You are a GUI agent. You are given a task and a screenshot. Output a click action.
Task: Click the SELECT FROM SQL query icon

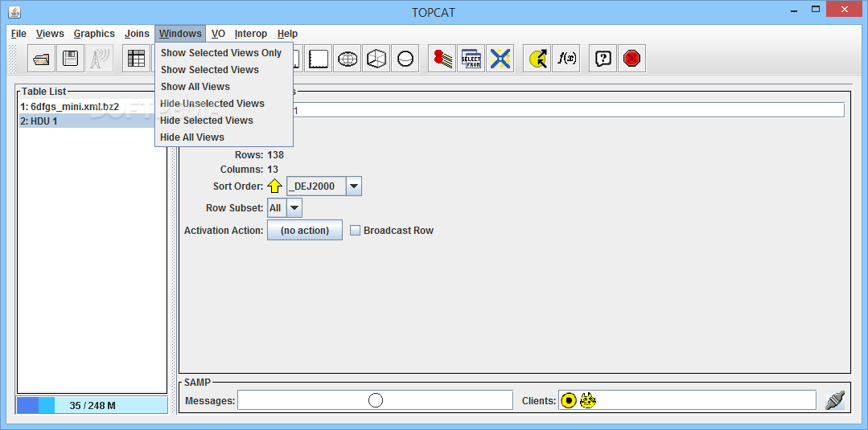point(471,58)
